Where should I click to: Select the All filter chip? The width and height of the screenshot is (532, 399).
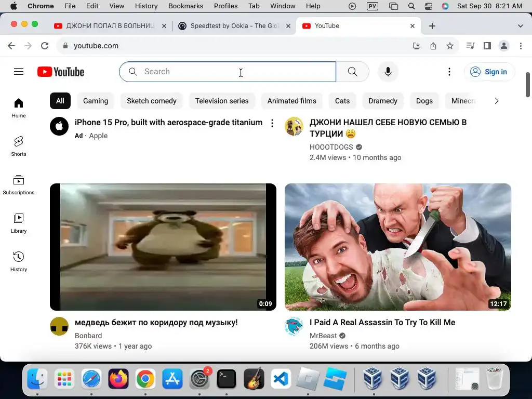point(60,101)
